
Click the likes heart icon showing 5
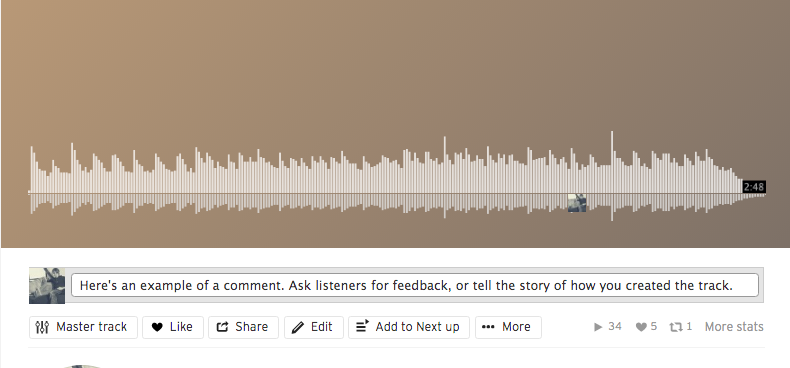(x=641, y=328)
